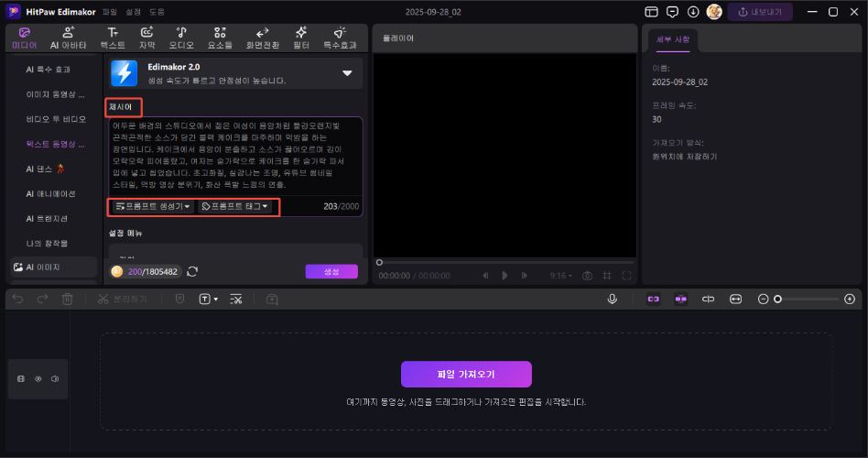Toggle the purple magnetic snap icon

click(x=681, y=299)
